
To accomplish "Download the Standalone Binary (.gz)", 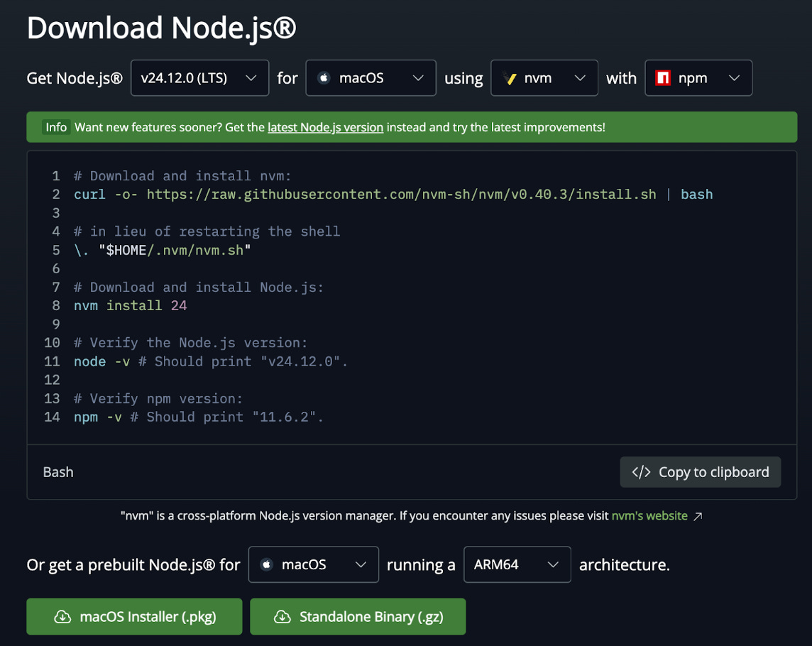I will click(358, 616).
